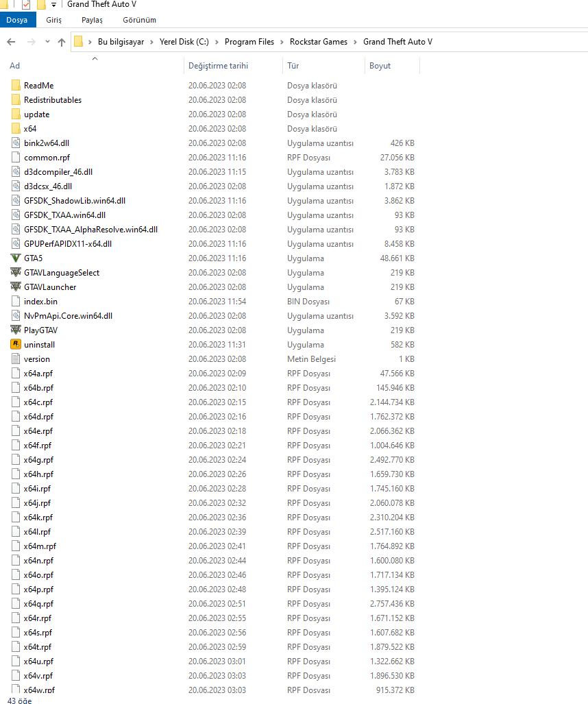Click the GTAVLanguageSelect application icon
The height and width of the screenshot is (704, 588).
(x=15, y=272)
